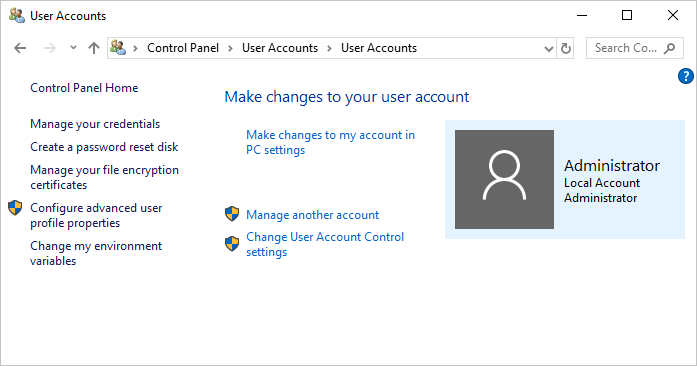
Task: Open Control Panel Home link
Action: click(84, 88)
